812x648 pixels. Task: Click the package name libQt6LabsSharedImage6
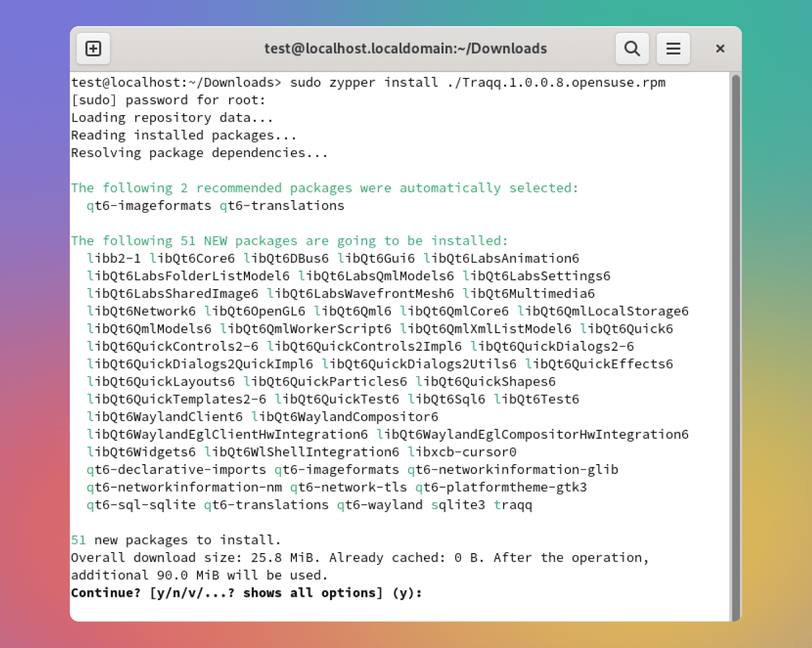[x=172, y=293]
